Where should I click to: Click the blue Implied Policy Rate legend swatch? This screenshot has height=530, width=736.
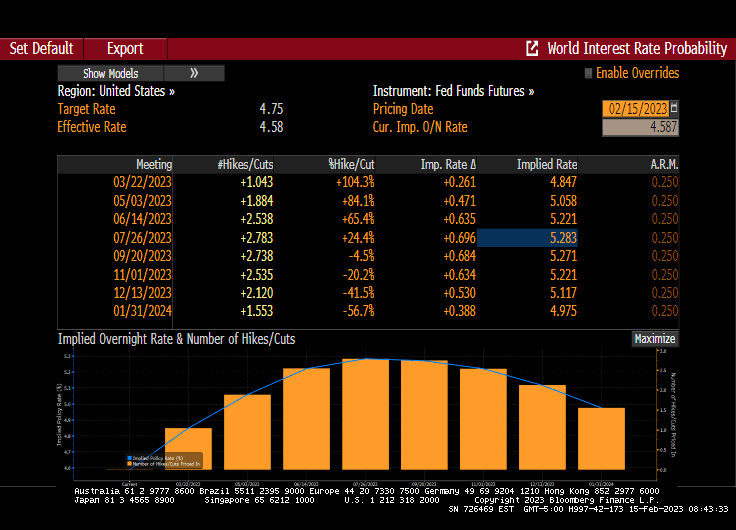[x=129, y=458]
